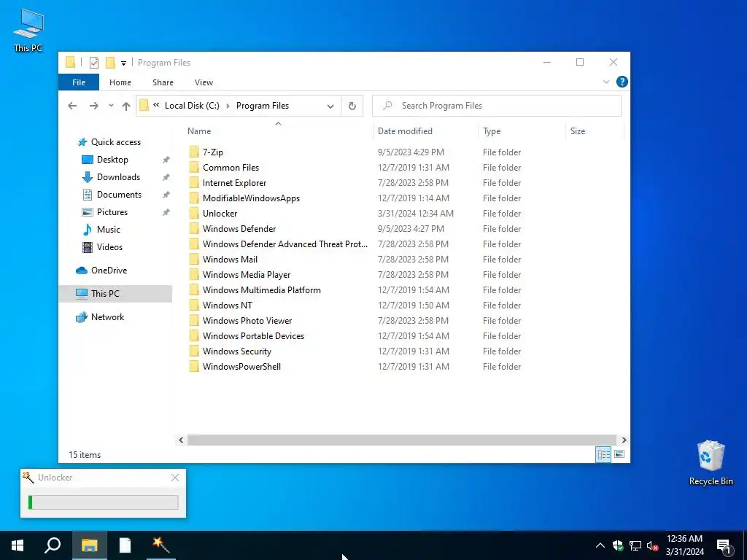The image size is (747, 560).
Task: Select Pictures in the navigation pane
Action: click(x=112, y=212)
